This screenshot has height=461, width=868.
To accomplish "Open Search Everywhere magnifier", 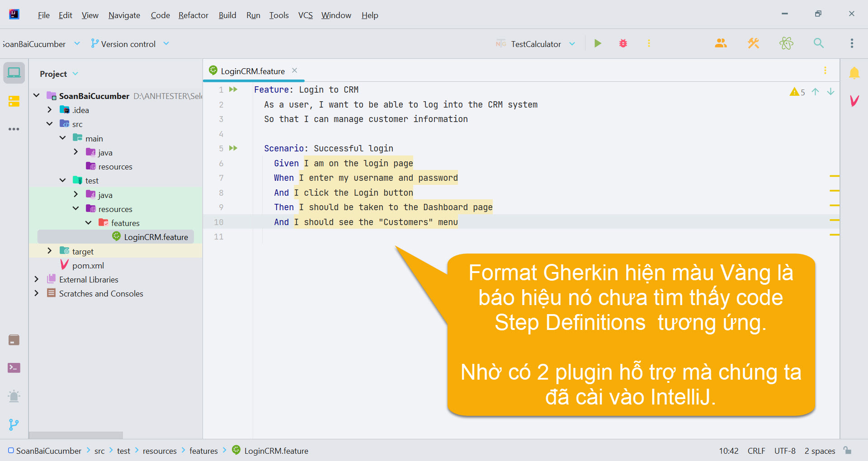I will 819,43.
